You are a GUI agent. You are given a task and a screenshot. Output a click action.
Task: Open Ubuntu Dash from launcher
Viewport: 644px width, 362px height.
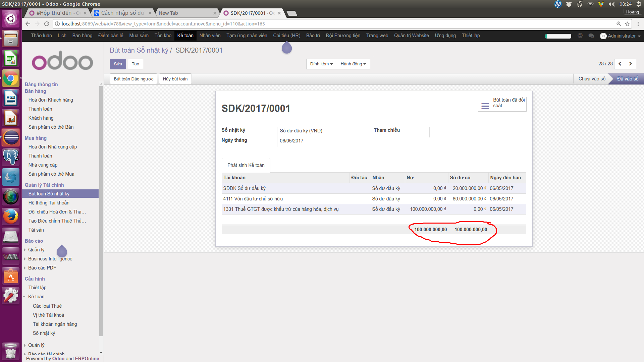tap(11, 18)
